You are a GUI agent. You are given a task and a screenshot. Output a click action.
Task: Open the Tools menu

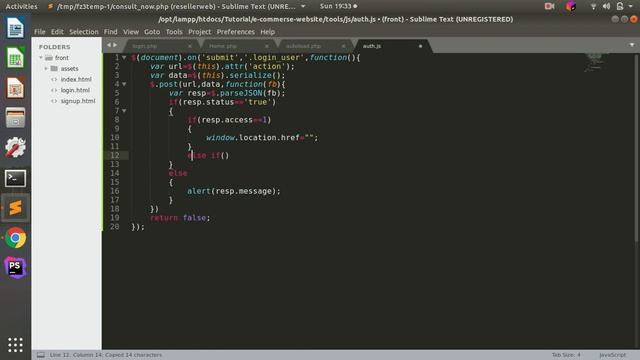click(174, 32)
